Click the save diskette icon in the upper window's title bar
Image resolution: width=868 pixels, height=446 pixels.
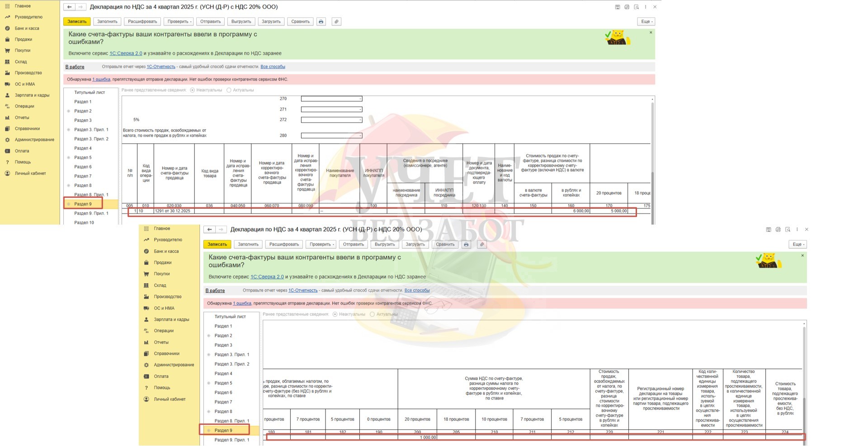[x=618, y=7]
